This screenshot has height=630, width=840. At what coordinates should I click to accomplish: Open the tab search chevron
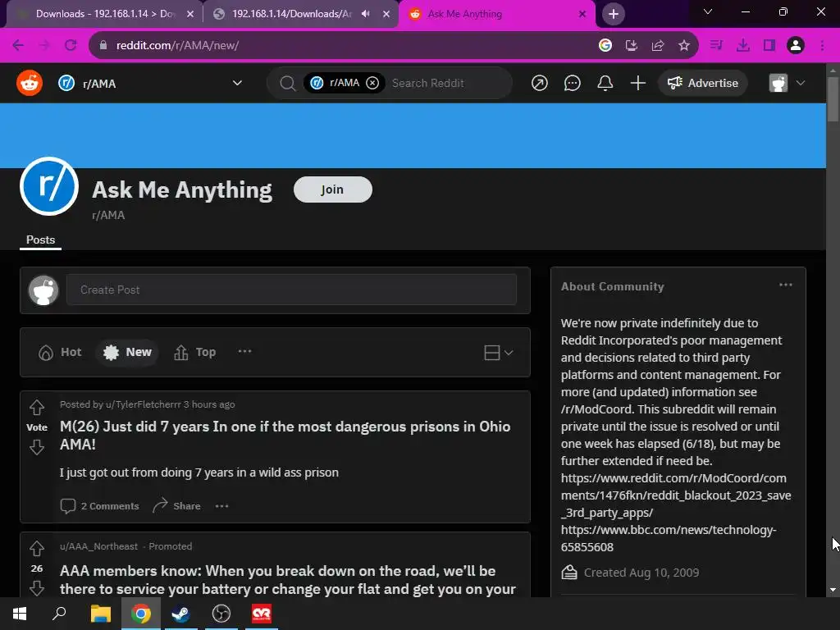click(x=708, y=11)
